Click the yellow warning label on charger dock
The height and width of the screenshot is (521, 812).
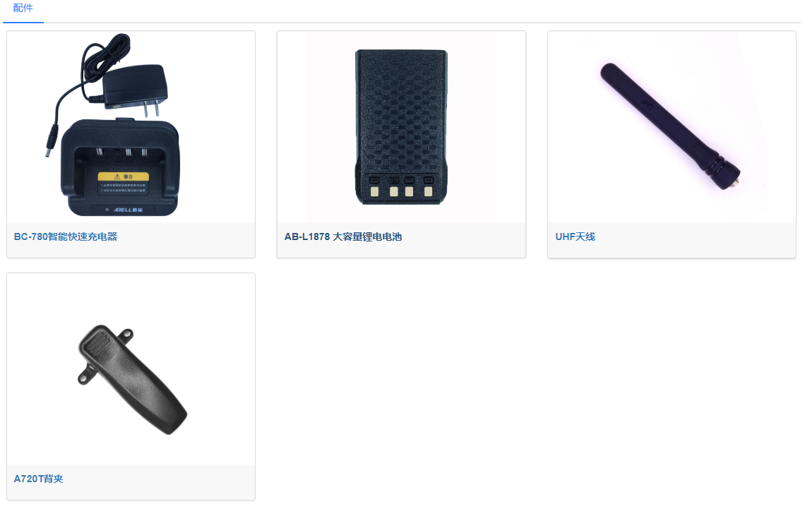pyautogui.click(x=124, y=176)
